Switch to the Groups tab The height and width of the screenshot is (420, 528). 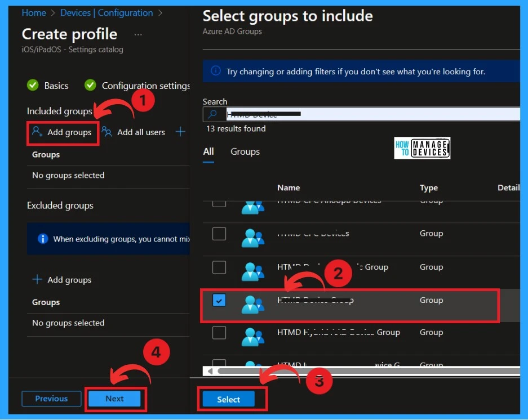pyautogui.click(x=245, y=152)
